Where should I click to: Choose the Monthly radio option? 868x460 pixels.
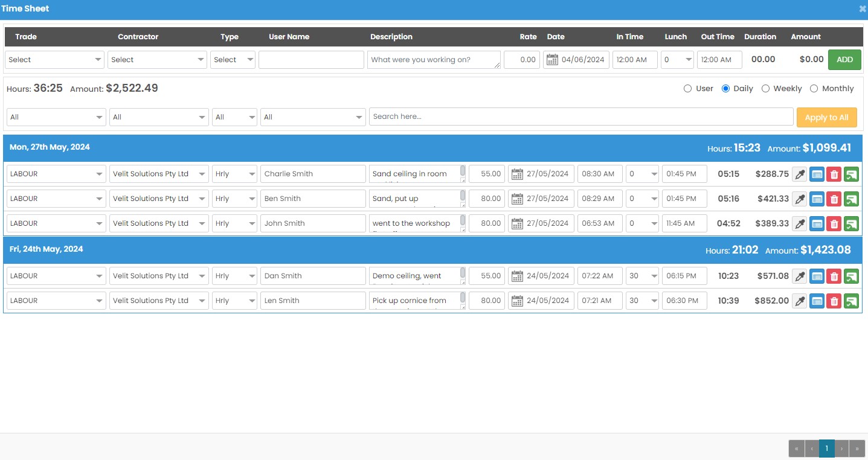814,89
